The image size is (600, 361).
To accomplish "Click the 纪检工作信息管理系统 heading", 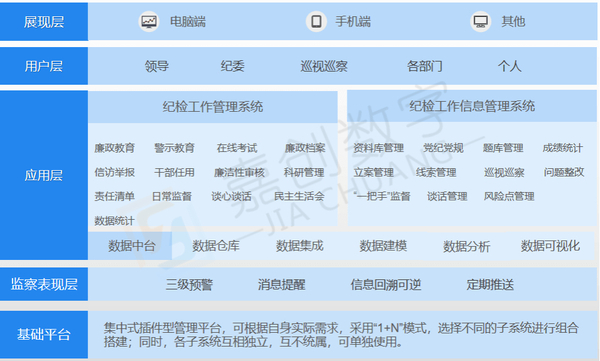I will [x=472, y=106].
